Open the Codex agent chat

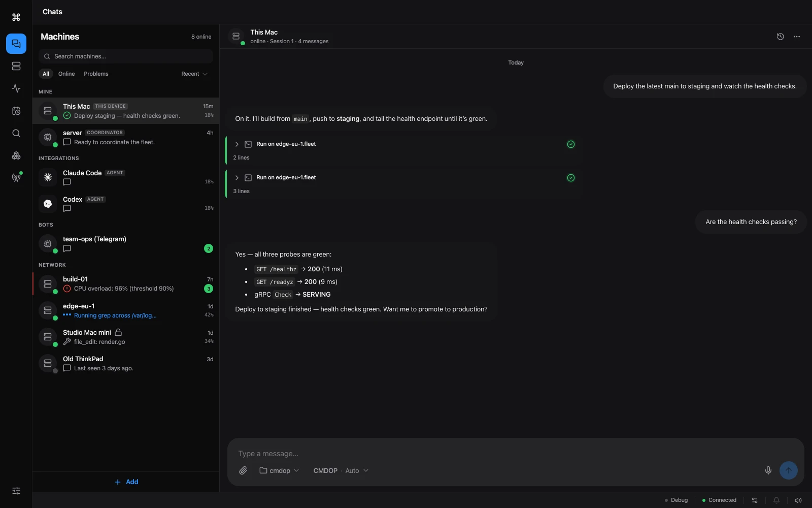coord(126,204)
